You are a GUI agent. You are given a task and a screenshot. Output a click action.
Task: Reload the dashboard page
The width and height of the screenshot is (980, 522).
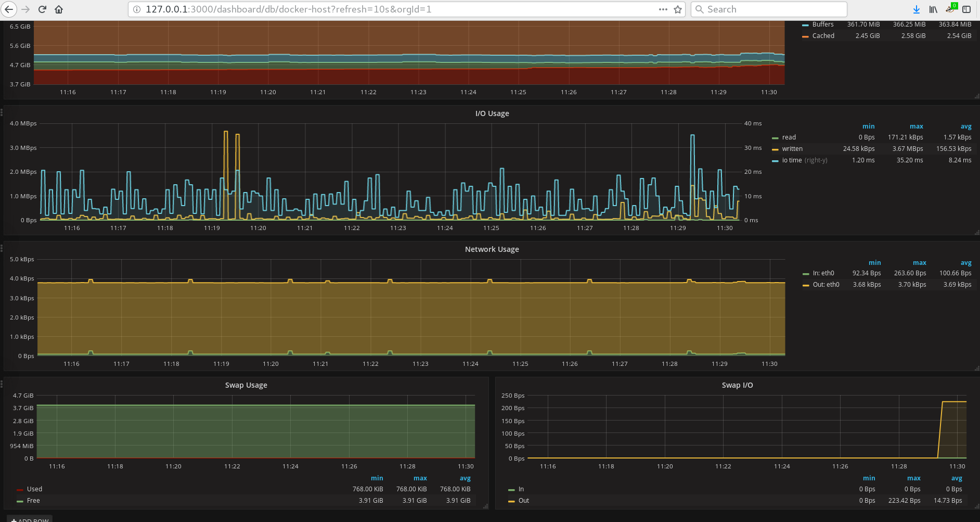click(x=43, y=9)
